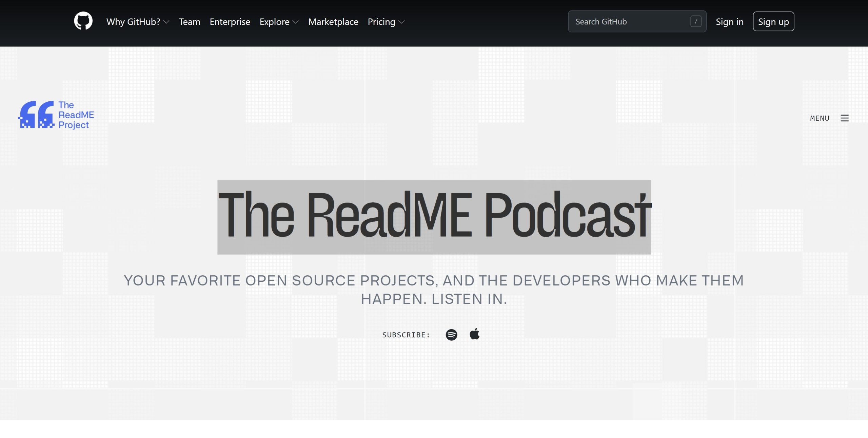The image size is (868, 438).
Task: Go to the Team page
Action: coord(190,22)
